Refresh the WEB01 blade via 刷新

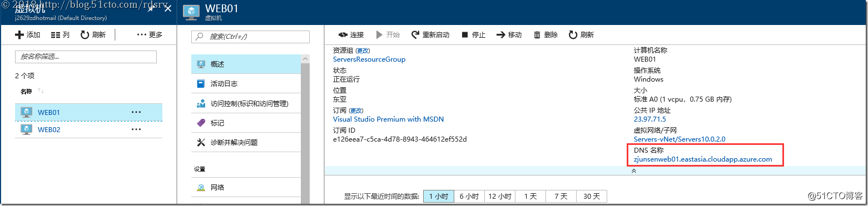[x=581, y=34]
